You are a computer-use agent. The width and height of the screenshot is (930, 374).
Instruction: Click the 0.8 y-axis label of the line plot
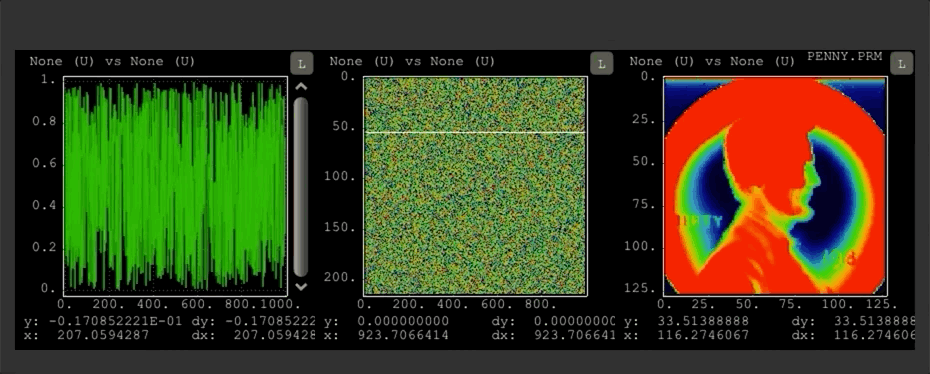click(x=45, y=122)
